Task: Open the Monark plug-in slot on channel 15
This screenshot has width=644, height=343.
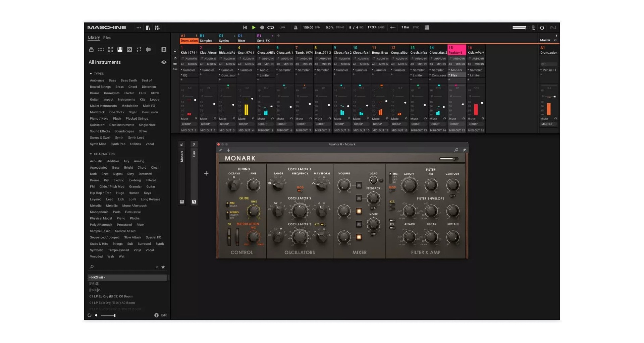Action: pyautogui.click(x=457, y=70)
